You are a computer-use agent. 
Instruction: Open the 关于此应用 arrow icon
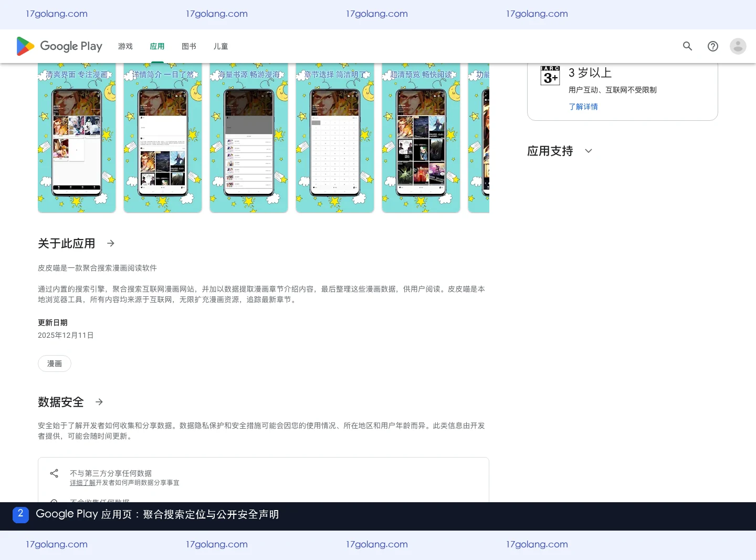coord(111,243)
